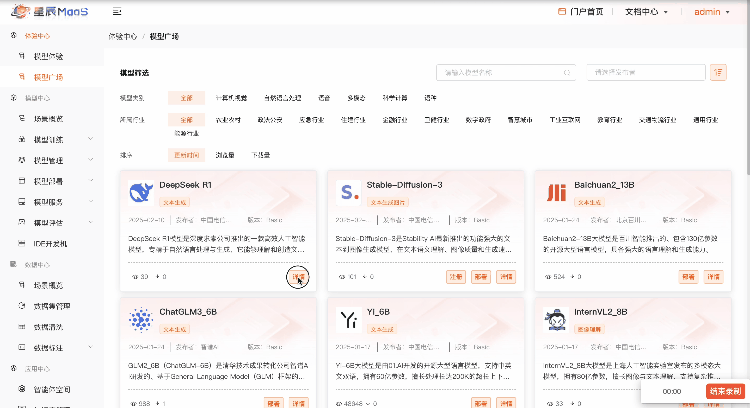
Task: Open 详情 for Stable-Diffusion-3
Action: tap(506, 277)
